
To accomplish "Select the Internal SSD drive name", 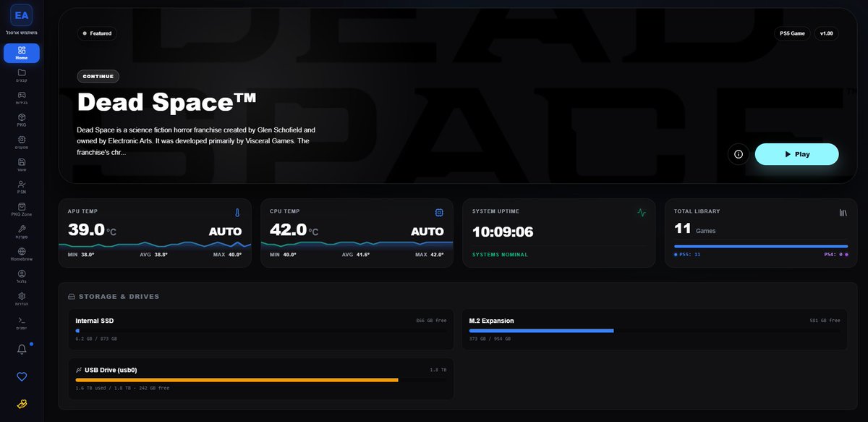I will point(94,321).
